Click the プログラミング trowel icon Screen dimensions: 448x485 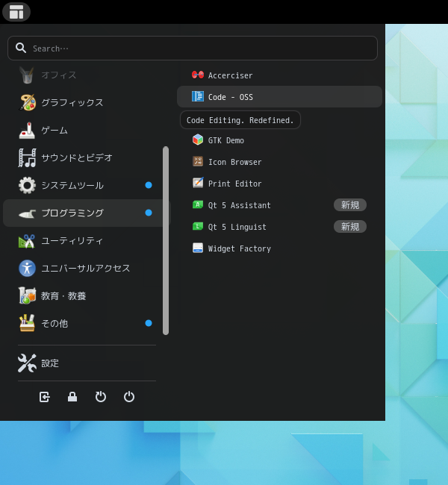tap(27, 213)
